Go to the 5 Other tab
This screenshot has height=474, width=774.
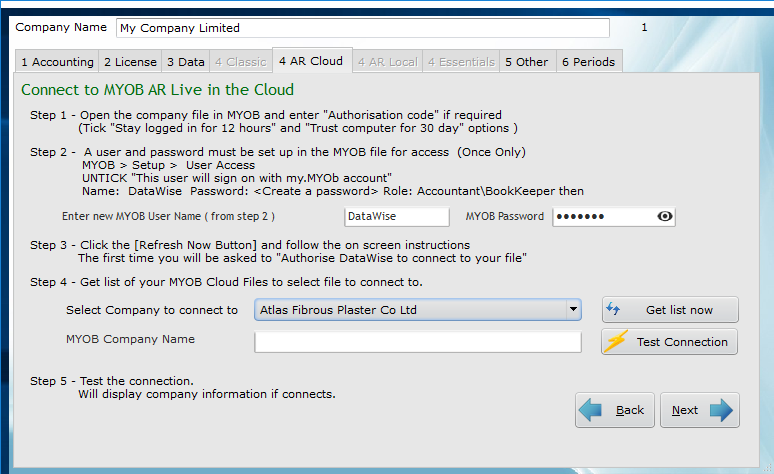[527, 62]
